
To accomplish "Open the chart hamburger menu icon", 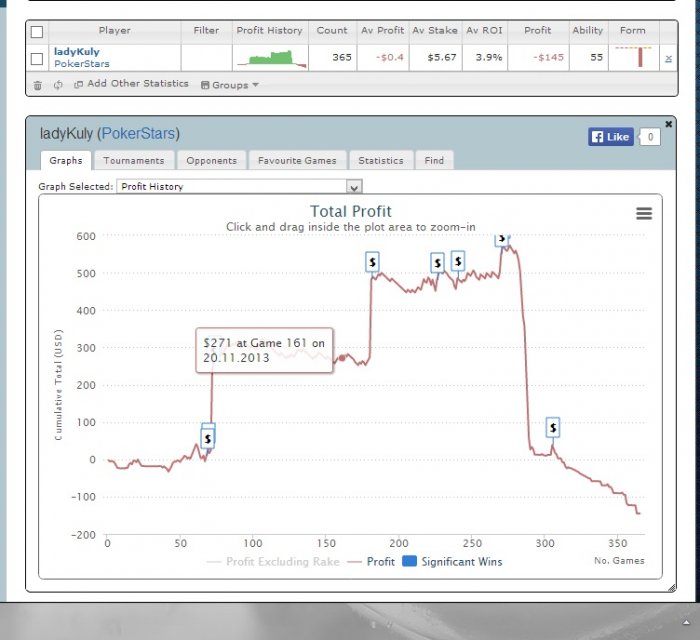I will tap(644, 213).
